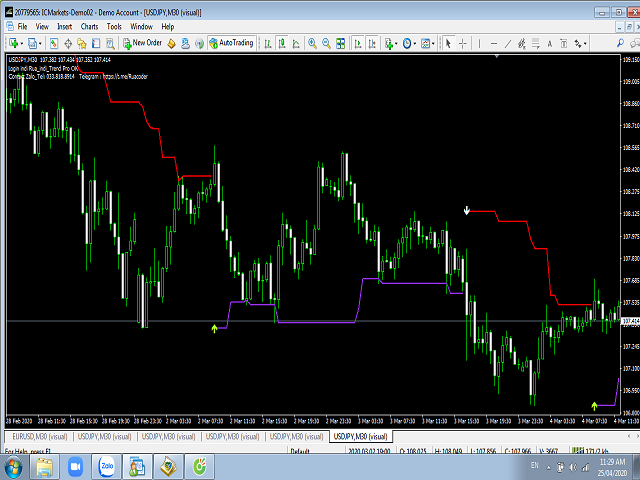Select the Text (A) tool
Screen dimensions: 640x480
tap(550, 43)
